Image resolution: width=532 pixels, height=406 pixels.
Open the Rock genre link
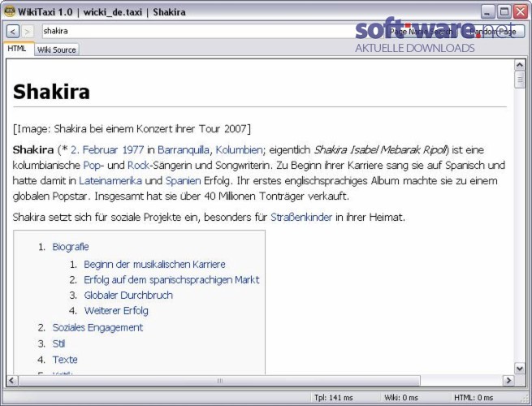(x=138, y=165)
